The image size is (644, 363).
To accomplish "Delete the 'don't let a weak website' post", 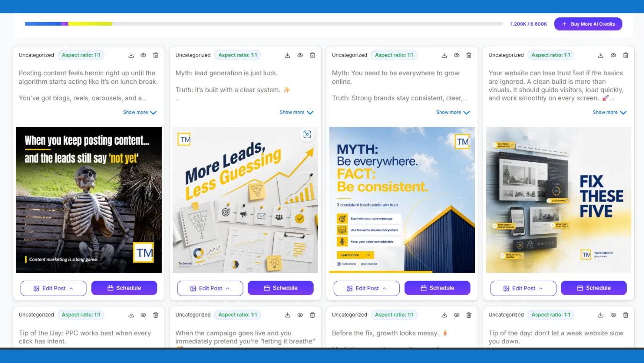I will (625, 315).
